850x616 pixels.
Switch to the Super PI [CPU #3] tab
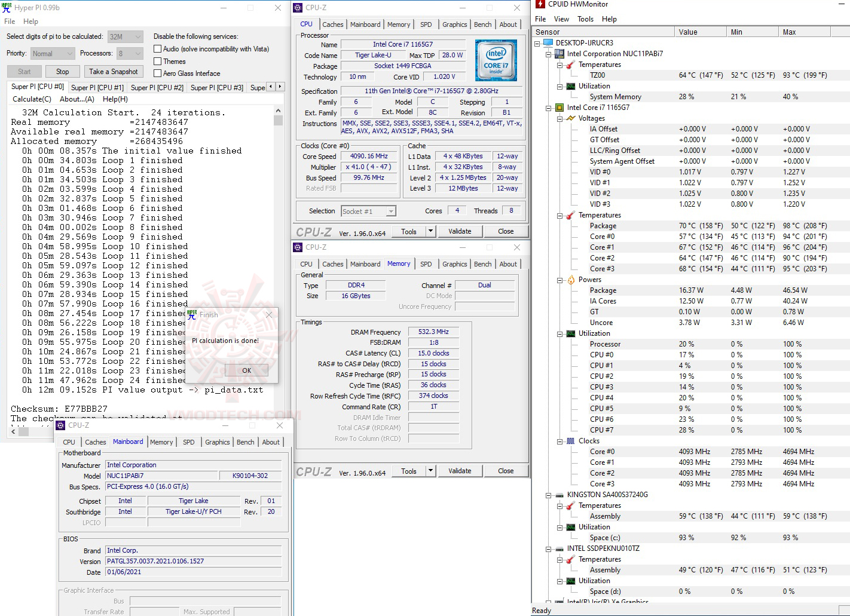[217, 87]
